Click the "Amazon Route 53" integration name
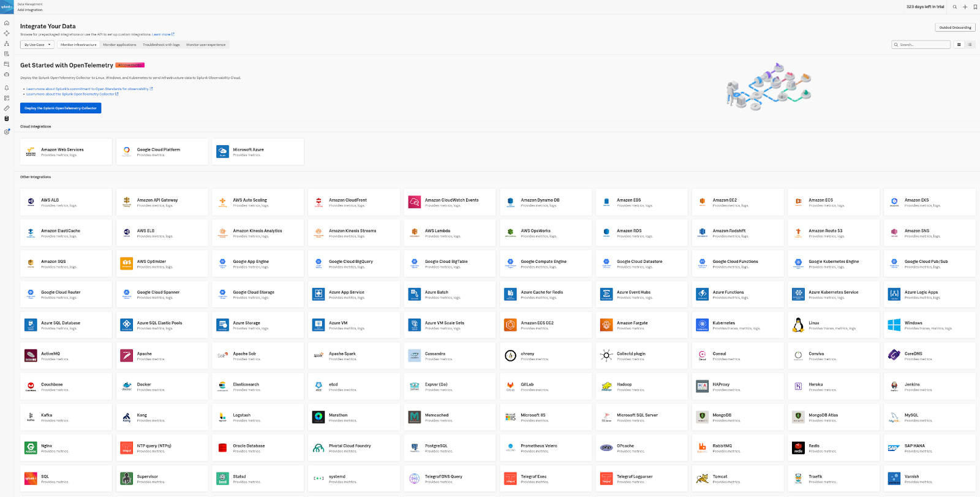Screen dimensions: 980x497 tap(826, 231)
